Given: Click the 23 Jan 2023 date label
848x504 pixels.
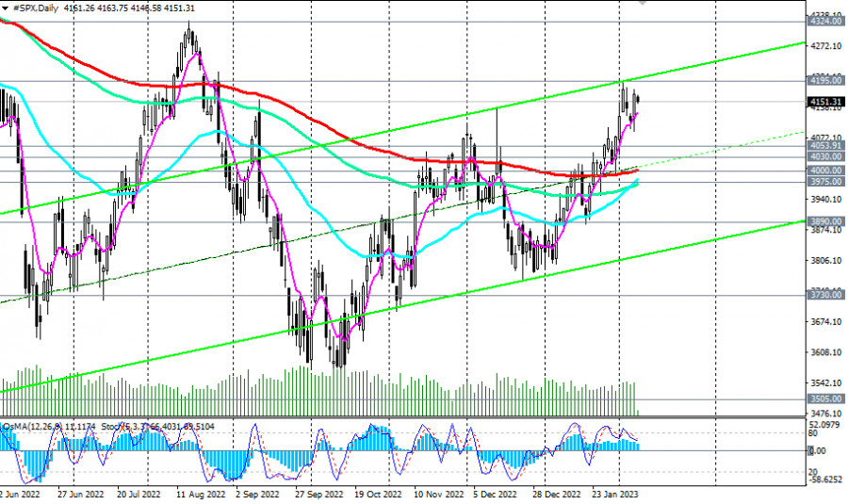Looking at the screenshot, I should (x=617, y=493).
